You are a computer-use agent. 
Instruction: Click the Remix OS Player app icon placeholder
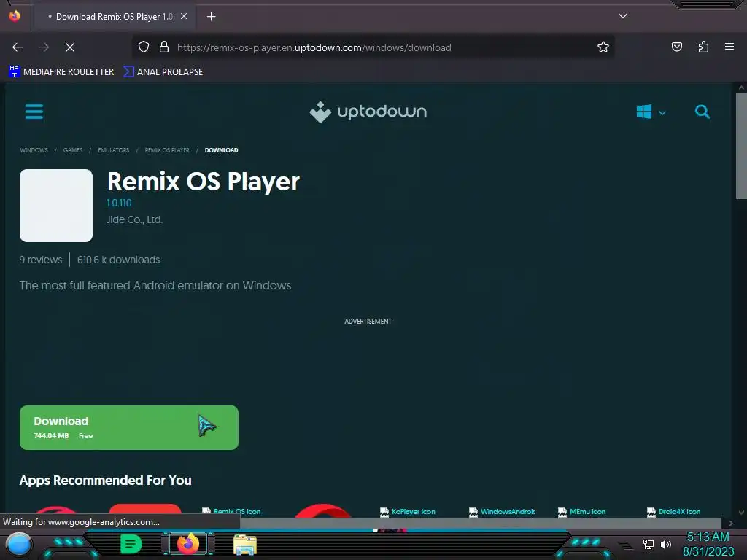[x=56, y=206]
